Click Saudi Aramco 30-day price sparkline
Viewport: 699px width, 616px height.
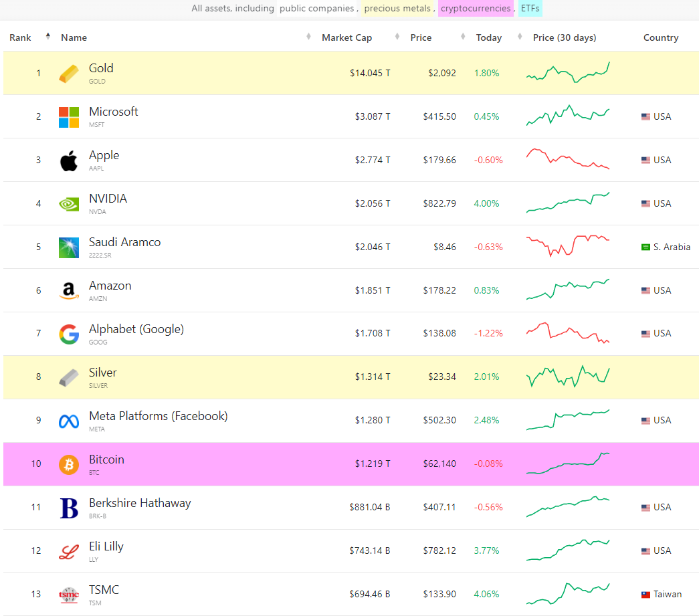coord(567,245)
